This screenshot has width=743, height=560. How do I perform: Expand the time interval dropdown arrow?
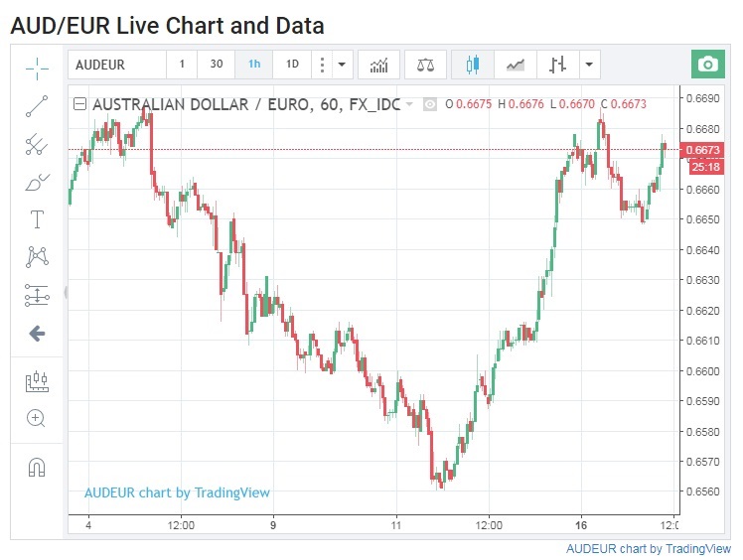(x=342, y=65)
